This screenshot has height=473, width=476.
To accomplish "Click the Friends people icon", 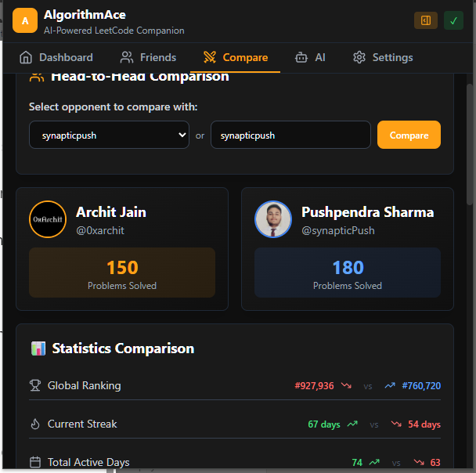I will pyautogui.click(x=127, y=57).
